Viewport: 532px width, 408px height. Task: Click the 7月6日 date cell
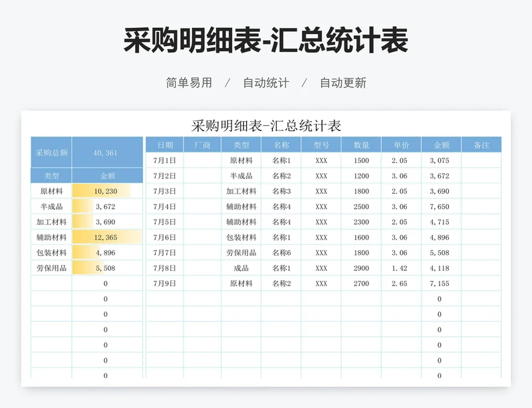pyautogui.click(x=164, y=237)
